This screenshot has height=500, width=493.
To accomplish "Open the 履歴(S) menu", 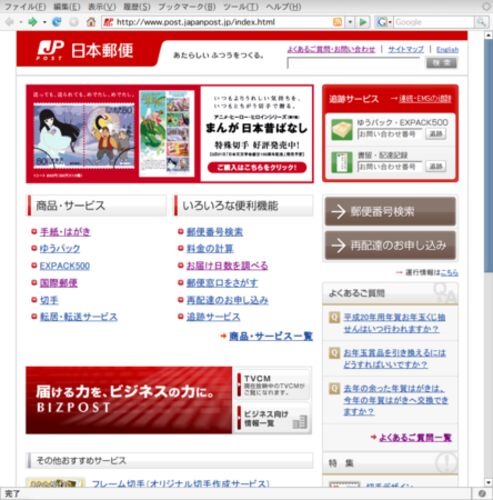I will point(137,7).
